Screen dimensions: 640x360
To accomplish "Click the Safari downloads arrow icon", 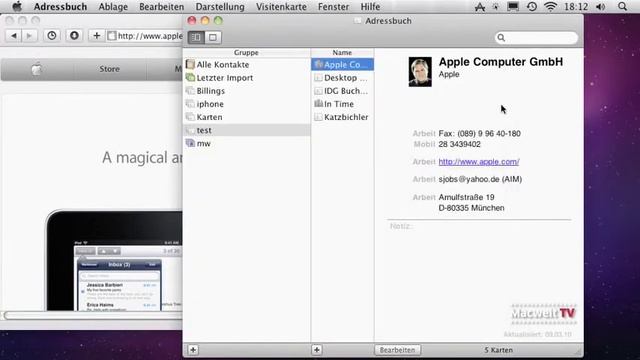I will point(74,36).
